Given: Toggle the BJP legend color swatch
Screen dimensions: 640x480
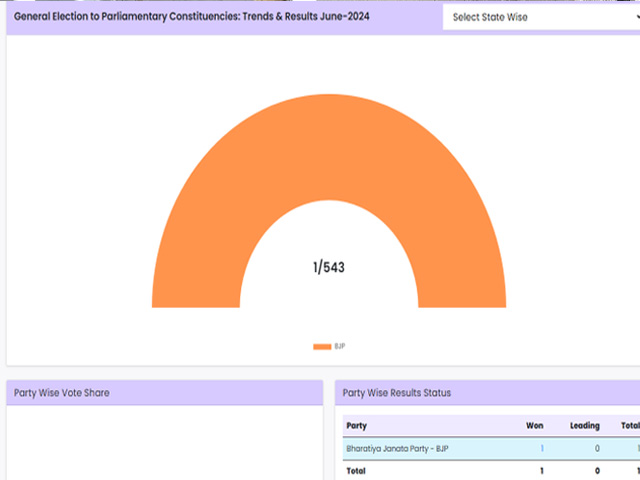Looking at the screenshot, I should pos(322,347).
